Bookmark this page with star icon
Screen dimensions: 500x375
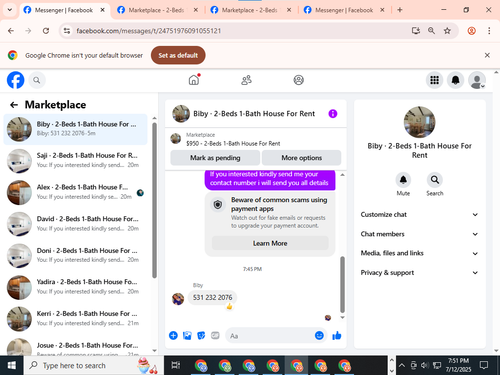click(447, 31)
